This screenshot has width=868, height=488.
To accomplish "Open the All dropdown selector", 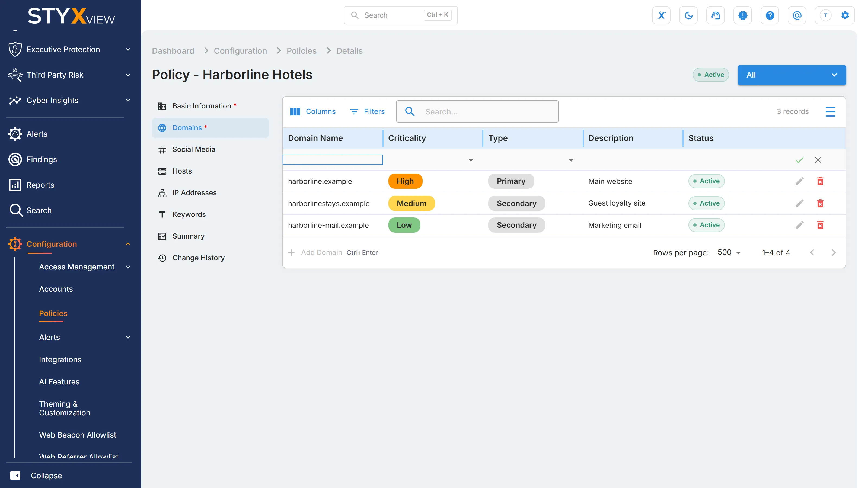I will click(792, 75).
